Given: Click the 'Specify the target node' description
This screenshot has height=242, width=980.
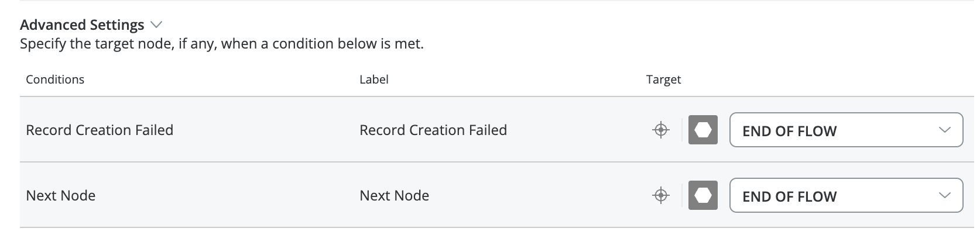Looking at the screenshot, I should tap(221, 44).
